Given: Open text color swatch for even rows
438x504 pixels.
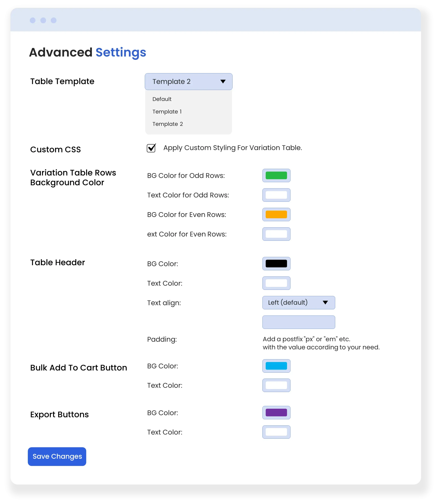Looking at the screenshot, I should [276, 234].
